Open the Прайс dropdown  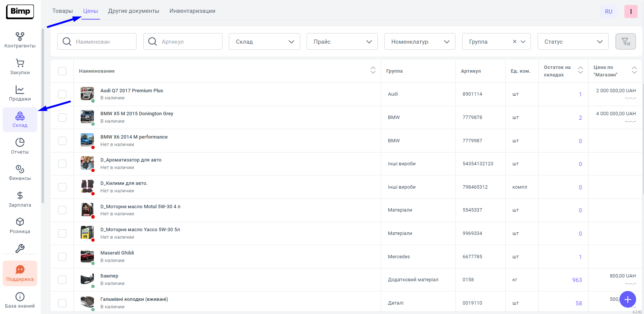[342, 42]
